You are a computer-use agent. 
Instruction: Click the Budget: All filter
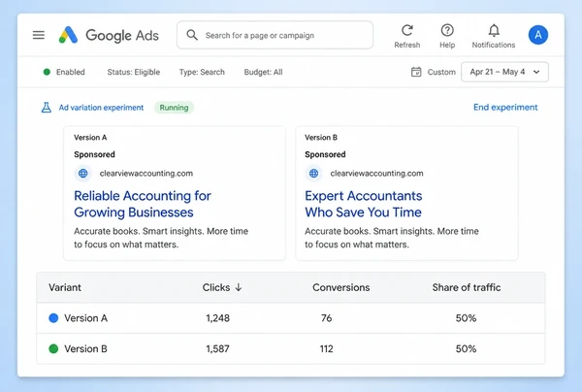(263, 72)
